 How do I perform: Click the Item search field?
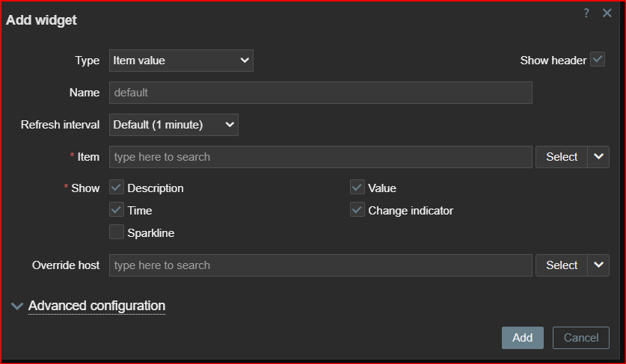click(x=321, y=157)
